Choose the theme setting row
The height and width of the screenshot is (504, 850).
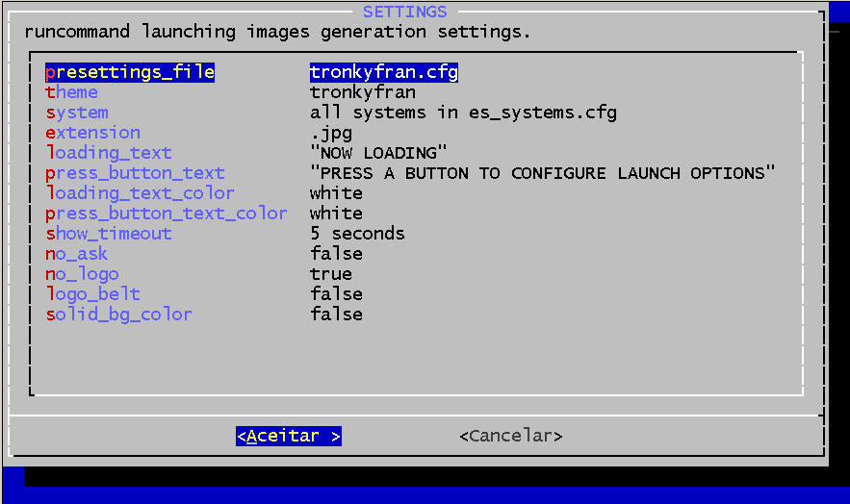72,92
